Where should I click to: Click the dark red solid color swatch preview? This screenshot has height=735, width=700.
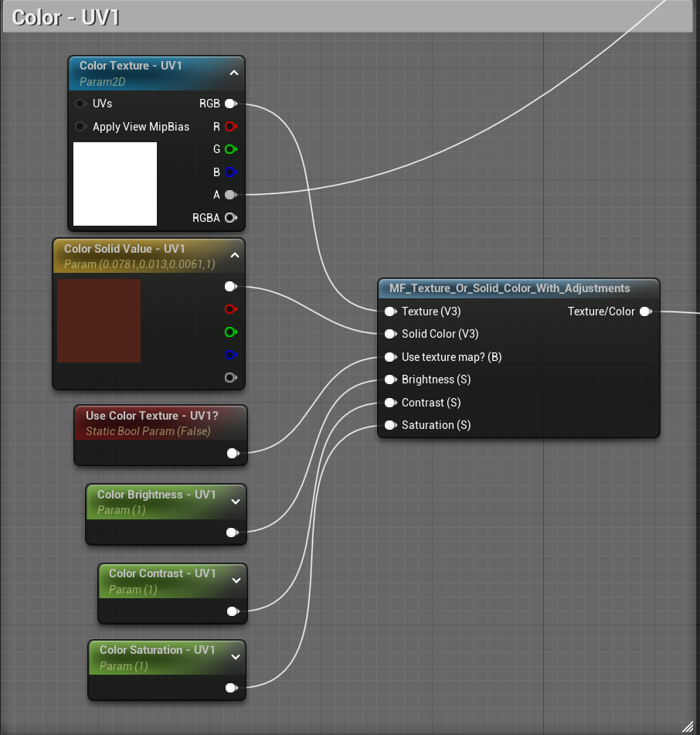(x=99, y=321)
